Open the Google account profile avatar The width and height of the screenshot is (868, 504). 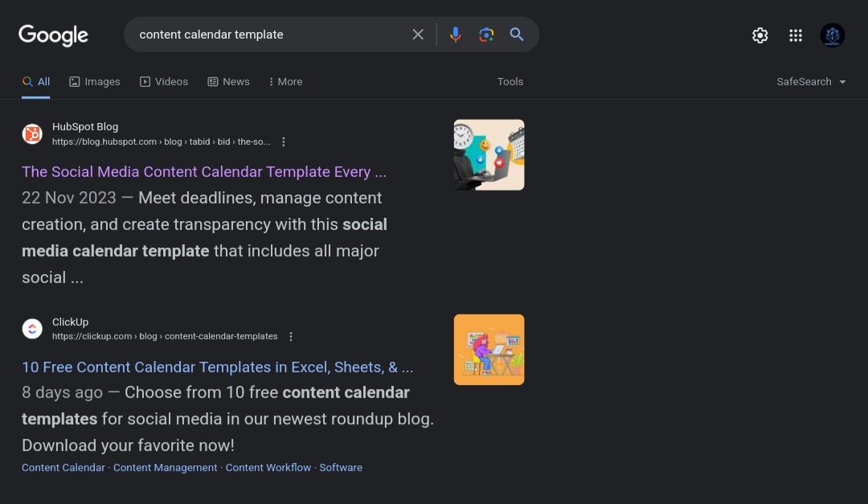pos(832,35)
